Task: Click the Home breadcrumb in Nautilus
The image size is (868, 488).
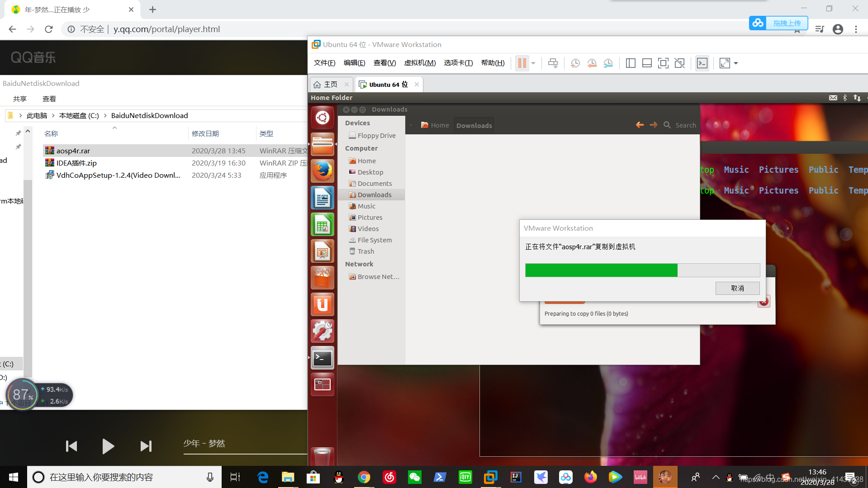Action: [435, 125]
